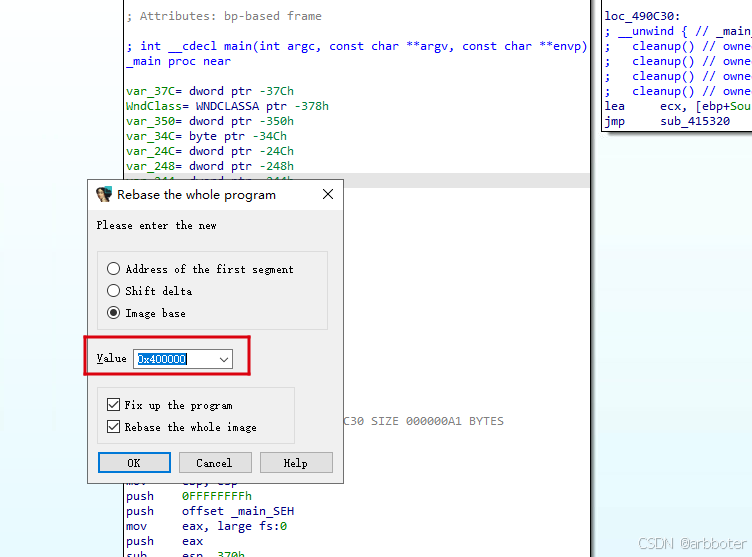
Task: Close the 'Rebase the whole program' dialog
Action: pyautogui.click(x=328, y=194)
